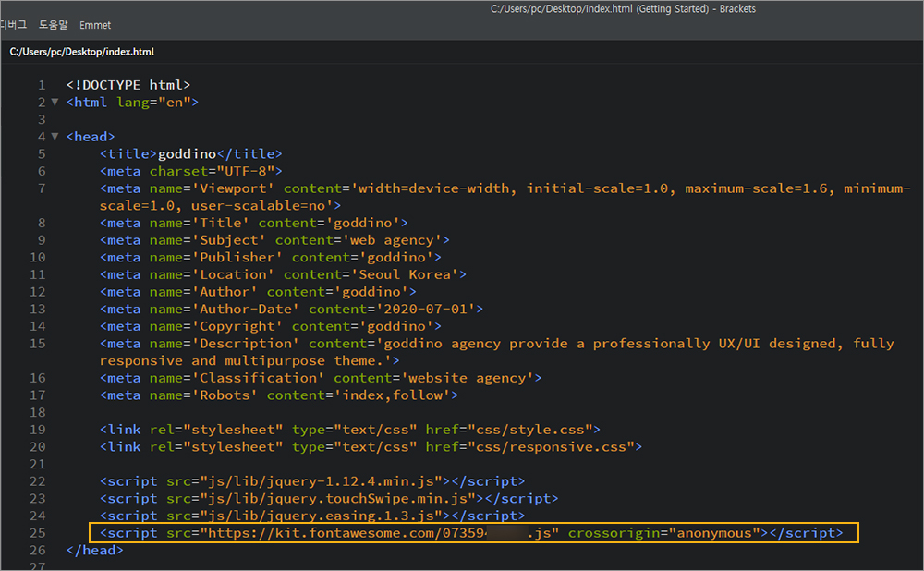Click line number 19 in the gutter
The height and width of the screenshot is (571, 924).
point(38,430)
